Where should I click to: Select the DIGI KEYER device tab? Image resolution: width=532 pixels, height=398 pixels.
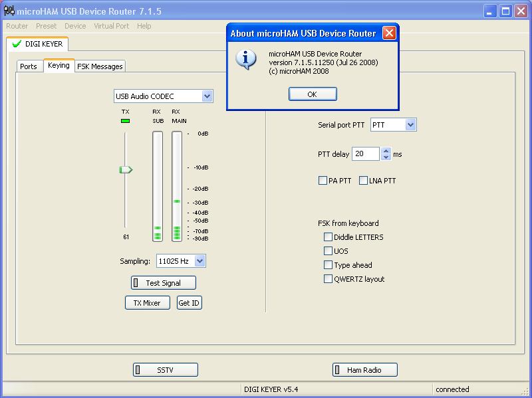(37, 44)
